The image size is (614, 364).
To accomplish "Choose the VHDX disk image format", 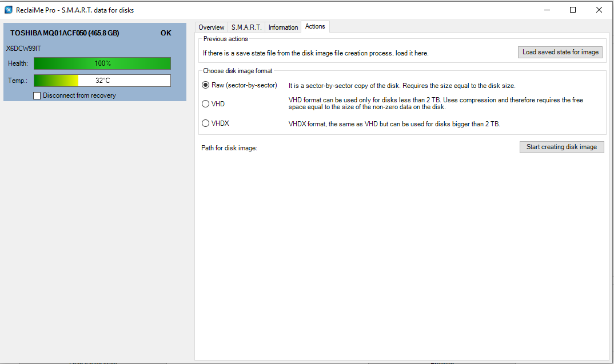I will [216, 123].
